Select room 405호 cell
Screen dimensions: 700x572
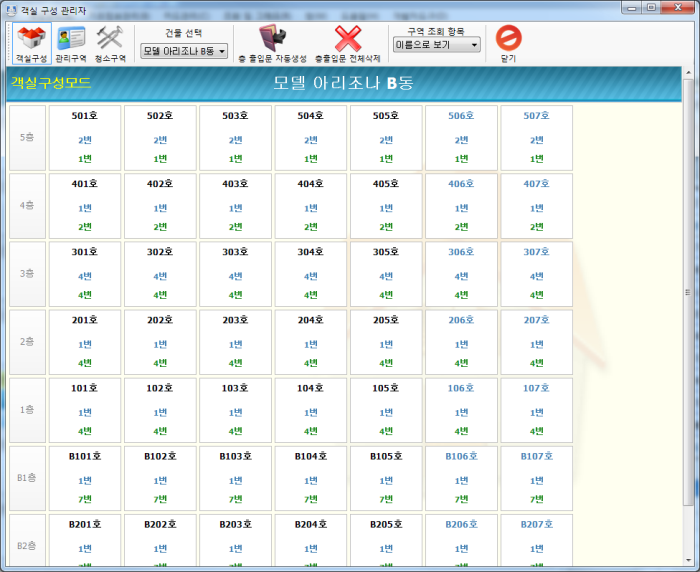[x=386, y=206]
